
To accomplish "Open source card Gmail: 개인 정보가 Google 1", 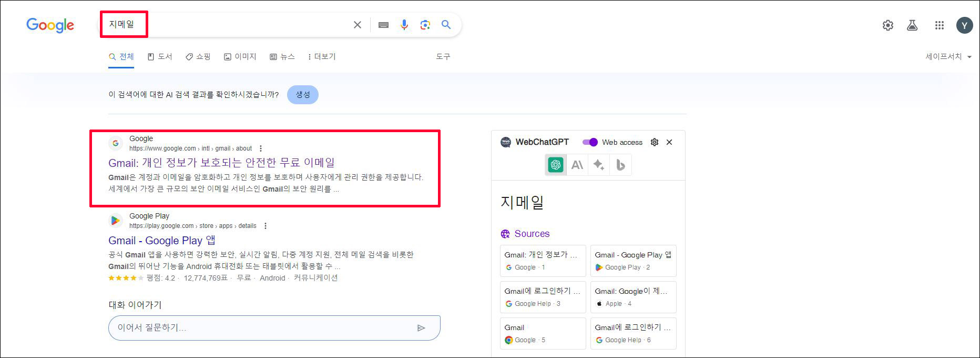I will coord(543,261).
